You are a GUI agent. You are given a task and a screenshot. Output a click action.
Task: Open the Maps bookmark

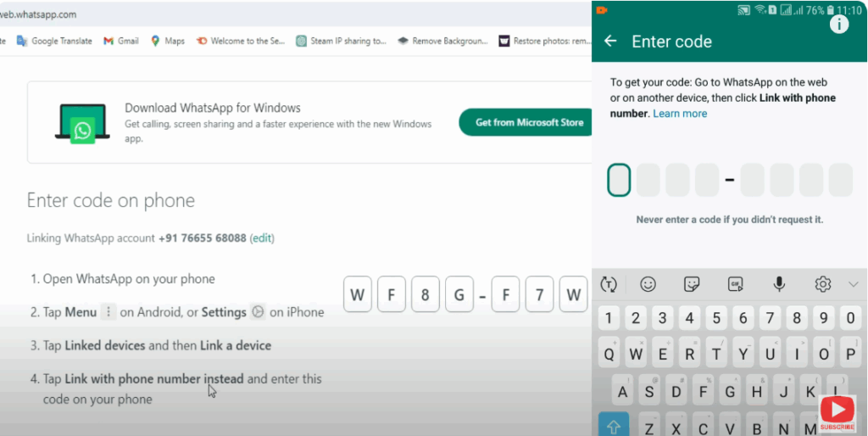pos(167,41)
